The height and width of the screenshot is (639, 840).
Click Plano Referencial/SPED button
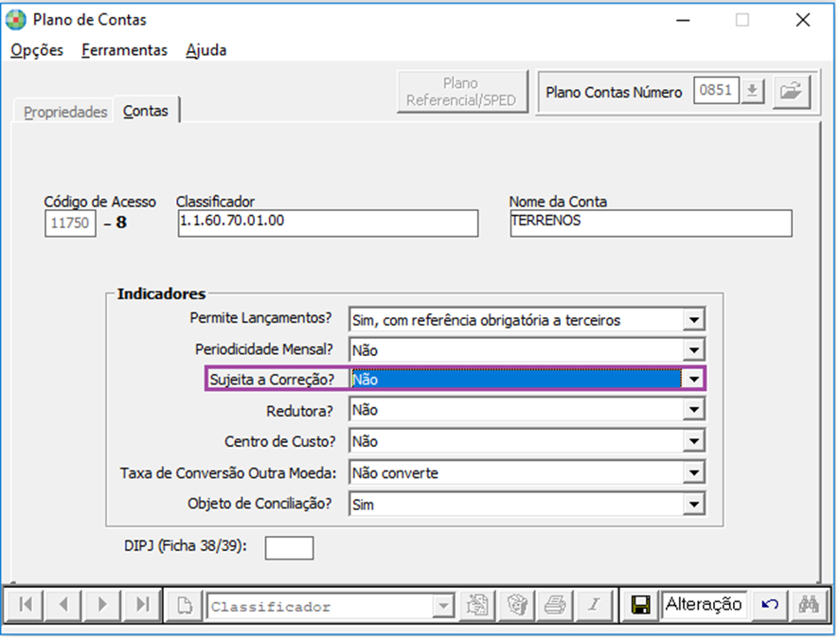(x=461, y=92)
